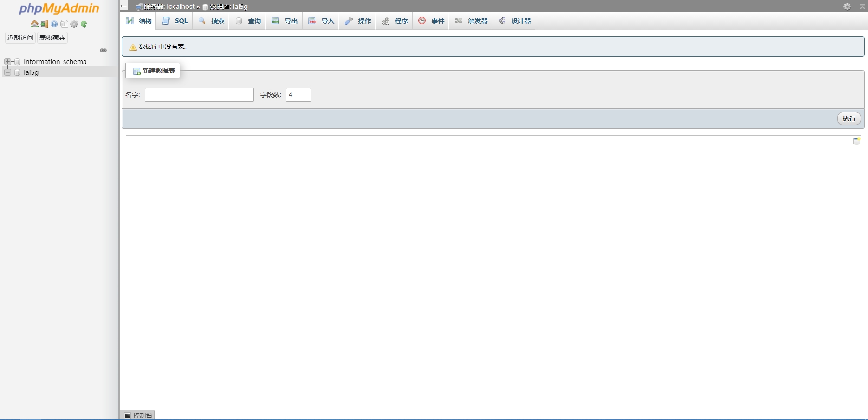Click the phpMyAdmin logo
868x420 pixels.
(59, 9)
